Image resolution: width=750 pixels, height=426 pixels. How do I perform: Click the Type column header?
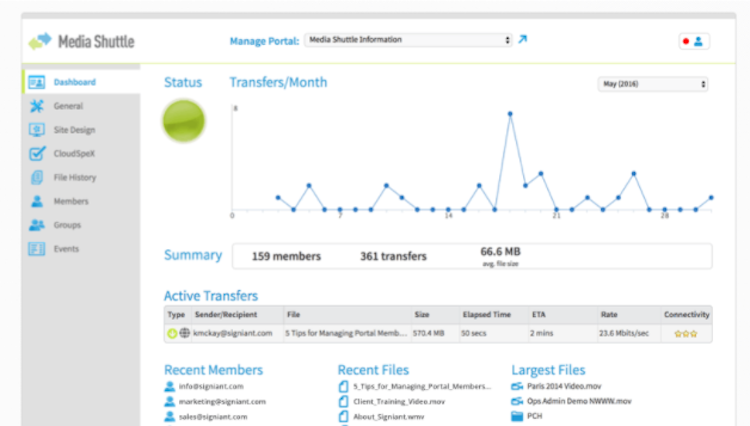(x=176, y=315)
